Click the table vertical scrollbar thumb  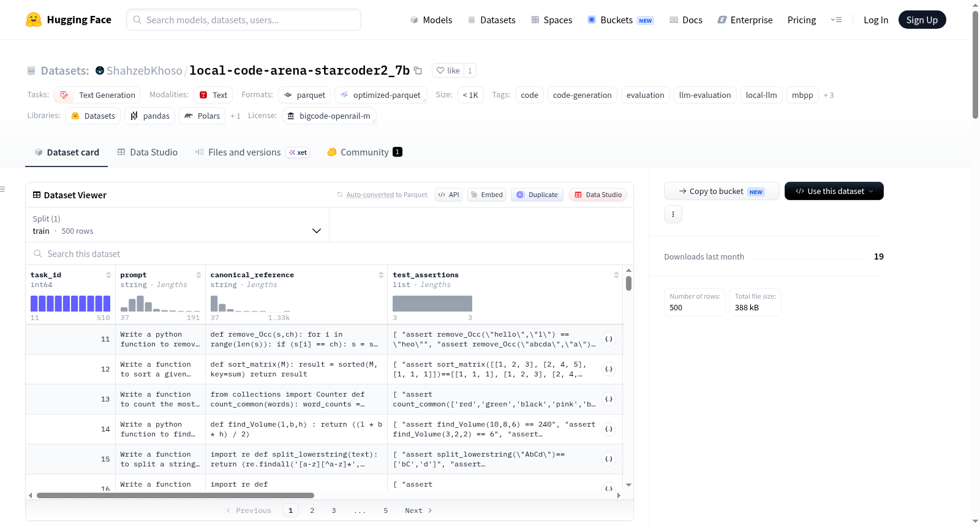(628, 283)
